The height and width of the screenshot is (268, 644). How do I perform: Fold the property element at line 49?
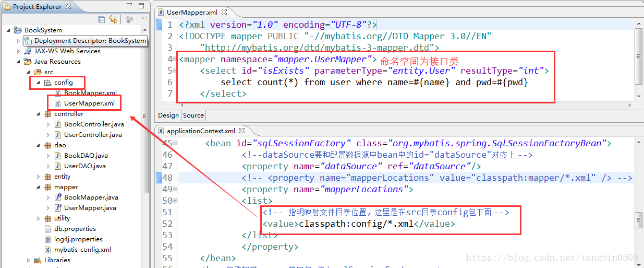click(x=175, y=189)
